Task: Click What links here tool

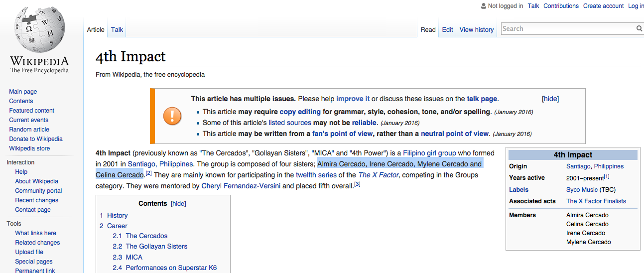Action: [36, 233]
